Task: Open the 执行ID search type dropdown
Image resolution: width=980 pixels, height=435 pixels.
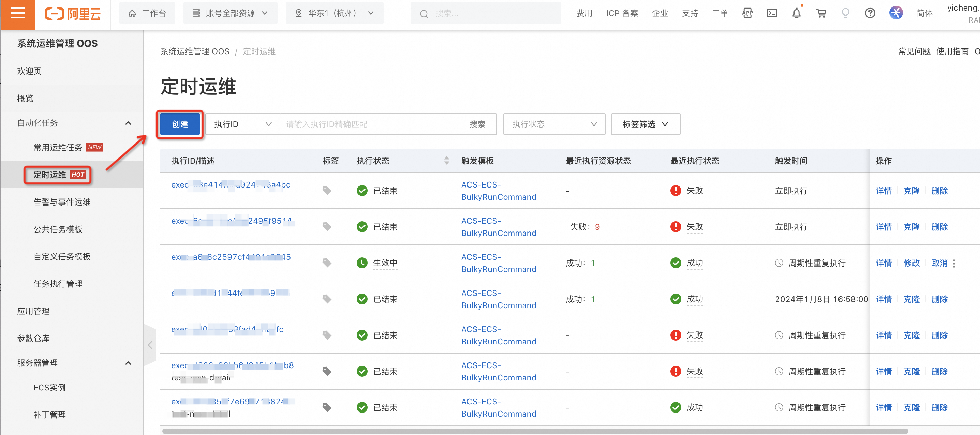Action: 242,124
